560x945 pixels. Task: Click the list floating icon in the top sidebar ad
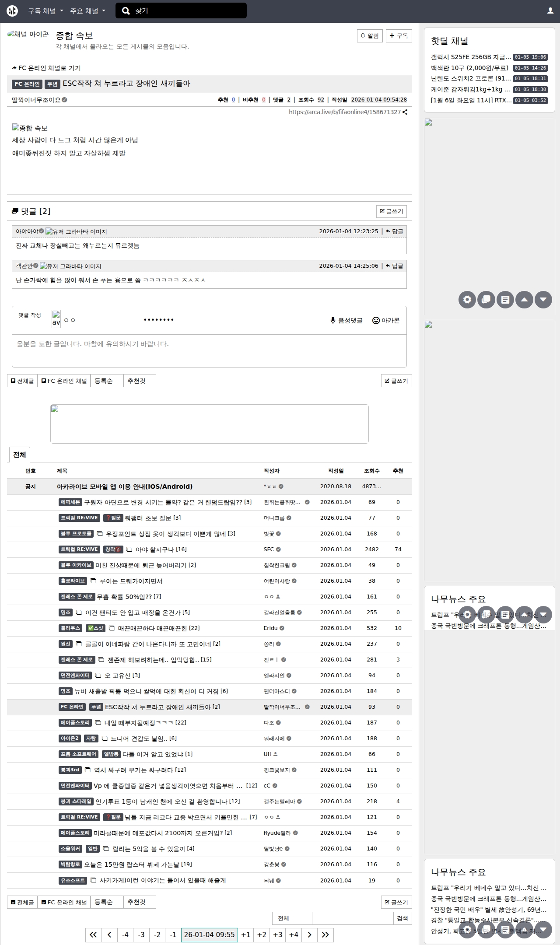pyautogui.click(x=505, y=300)
